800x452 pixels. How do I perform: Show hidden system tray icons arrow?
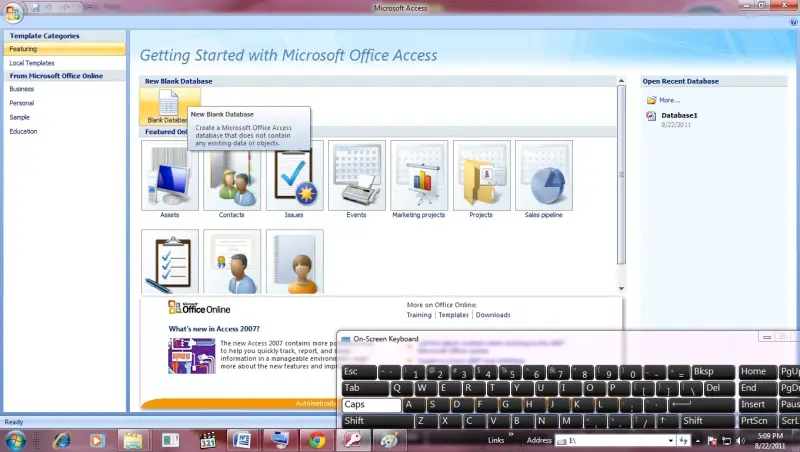(697, 441)
